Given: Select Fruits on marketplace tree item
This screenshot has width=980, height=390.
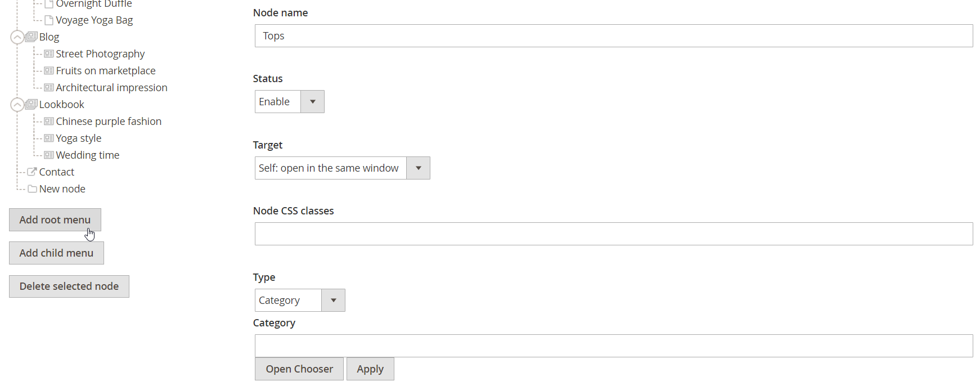Looking at the screenshot, I should click(x=106, y=71).
